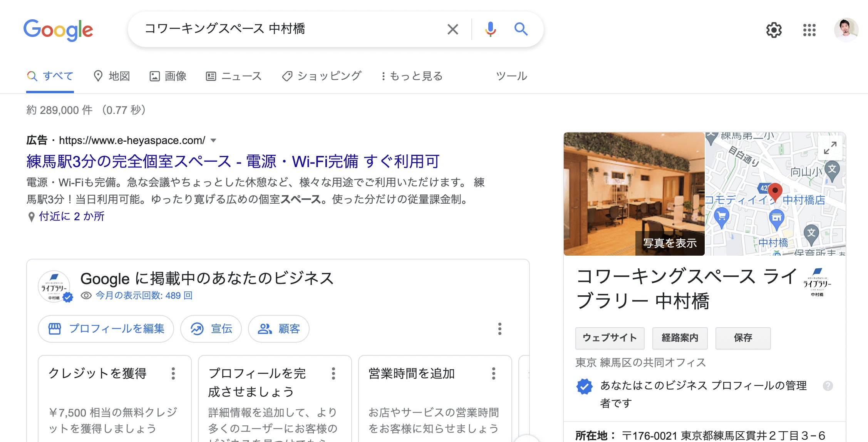Open the クレジットを獲得 card options menu

173,373
